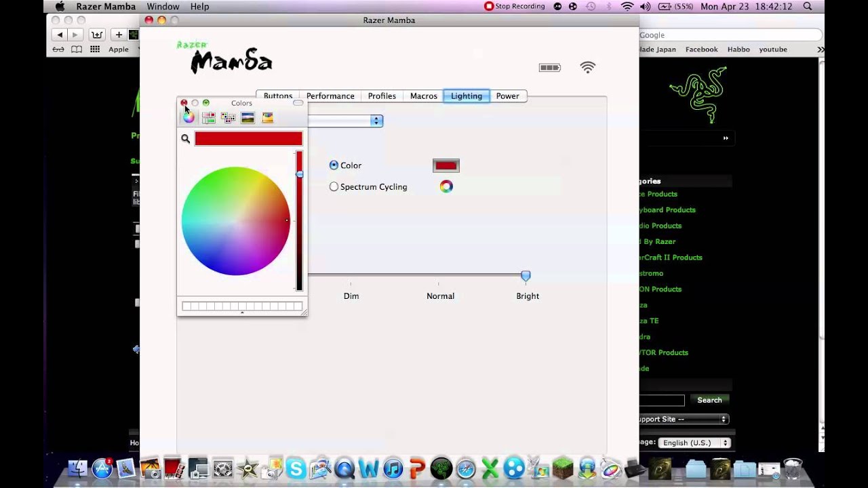Open the Help menu
868x488 pixels.
tap(199, 6)
